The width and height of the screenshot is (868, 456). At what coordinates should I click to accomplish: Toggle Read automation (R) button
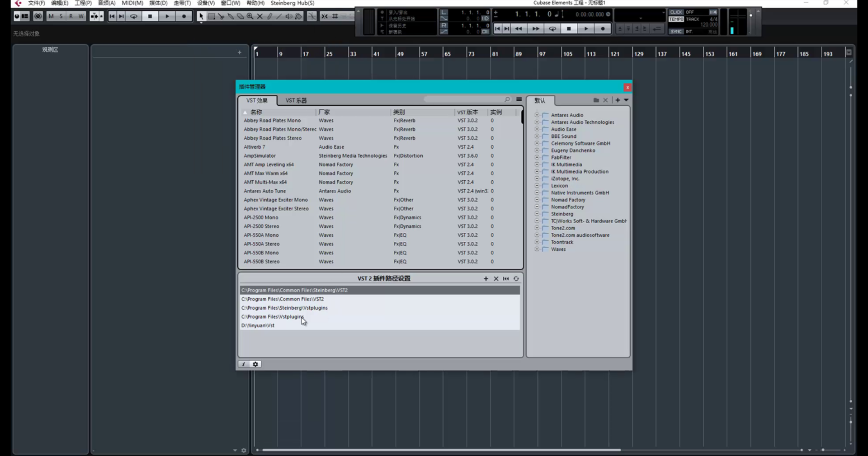pos(71,16)
